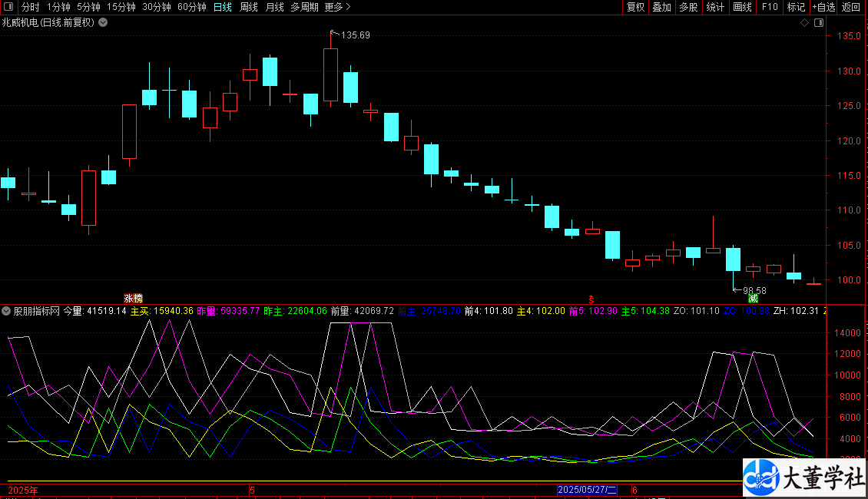
Task: Open the 画线 drawing tools
Action: coord(742,7)
